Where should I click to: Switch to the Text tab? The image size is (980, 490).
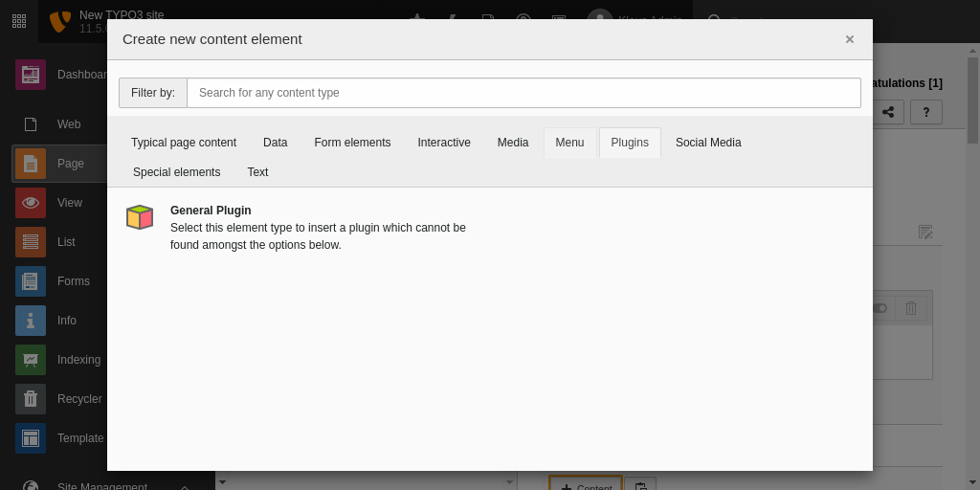257,172
